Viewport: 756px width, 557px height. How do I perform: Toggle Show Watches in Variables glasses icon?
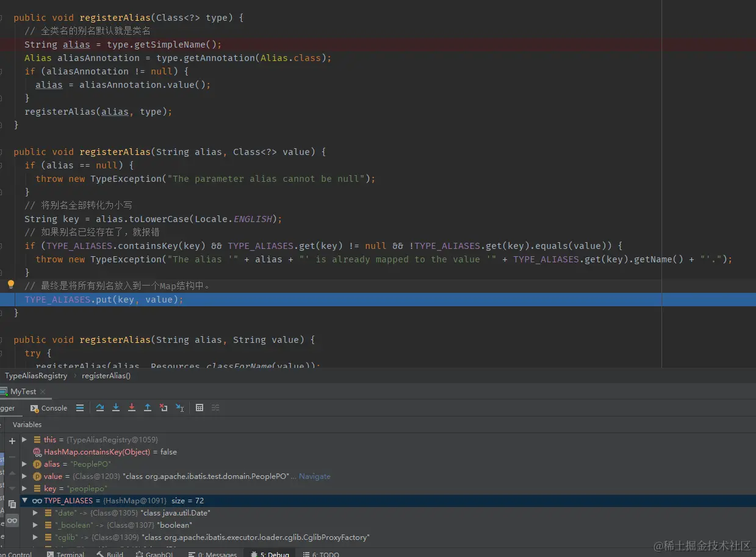pyautogui.click(x=12, y=520)
